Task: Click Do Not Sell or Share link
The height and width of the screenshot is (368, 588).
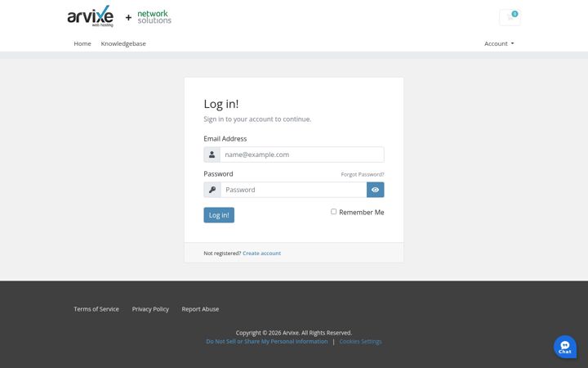Action: click(x=267, y=341)
